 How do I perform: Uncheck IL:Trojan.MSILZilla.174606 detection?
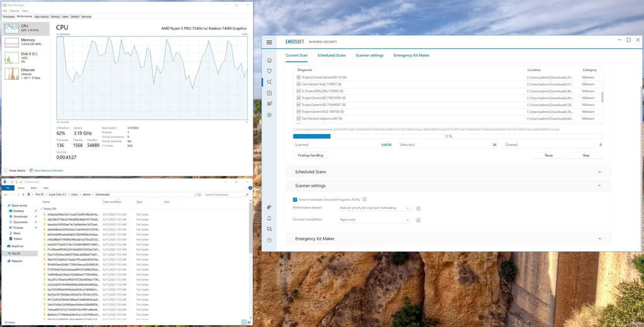pos(299,91)
